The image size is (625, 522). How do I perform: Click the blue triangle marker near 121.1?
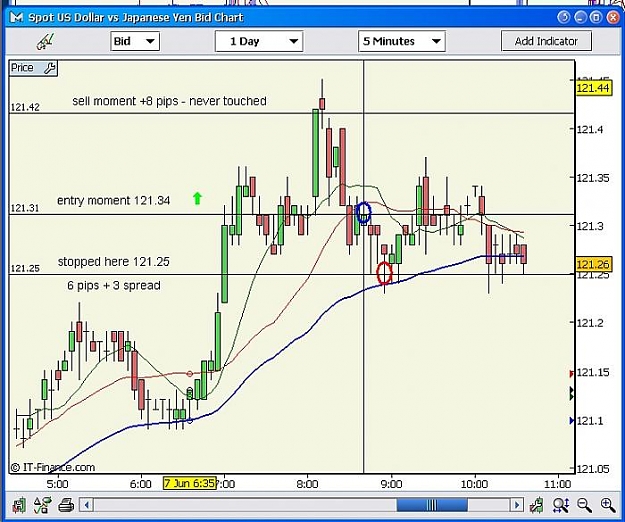point(572,420)
